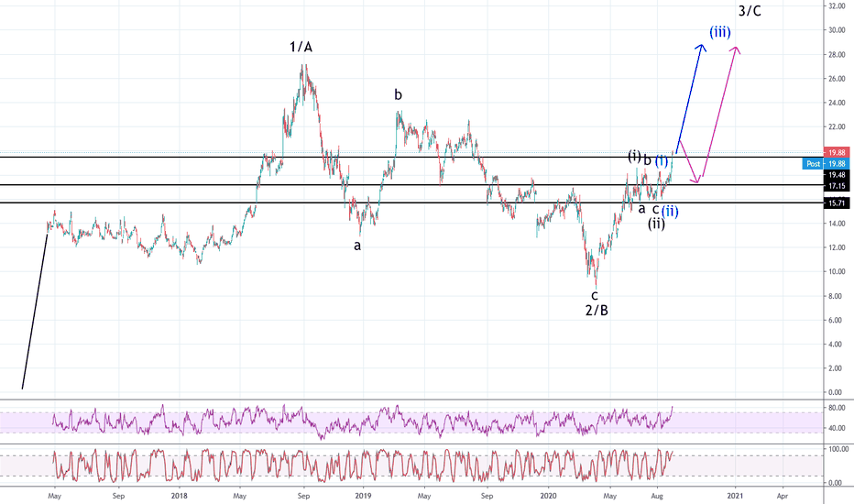Click the 2018 label on time axis

pos(180,496)
